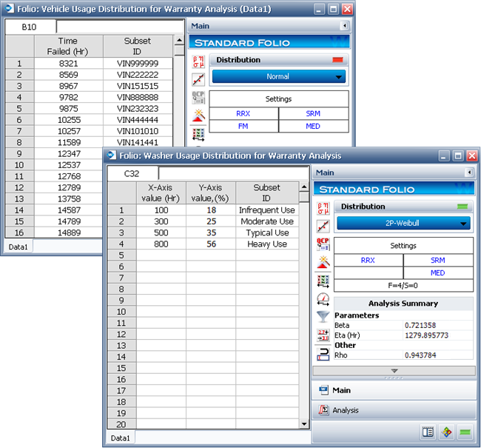The image size is (481, 448).
Task: Open Plot icon in Washer Usage folio
Action: [323, 227]
